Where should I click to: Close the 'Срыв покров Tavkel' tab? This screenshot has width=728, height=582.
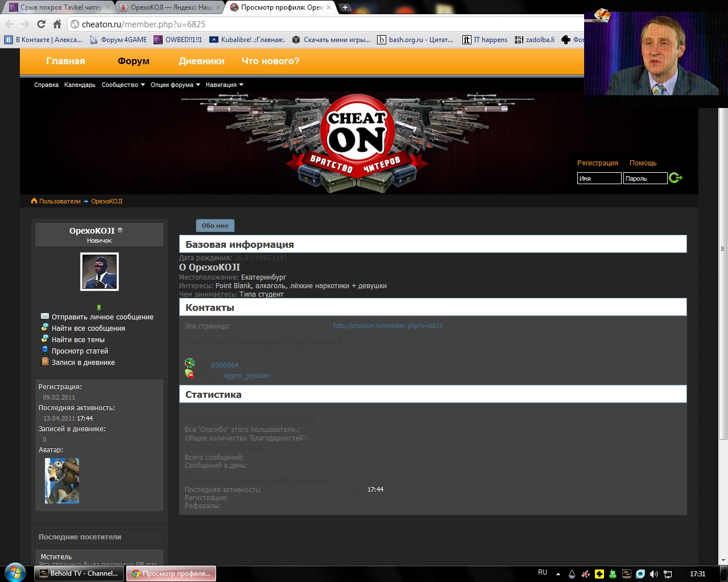tap(108, 7)
